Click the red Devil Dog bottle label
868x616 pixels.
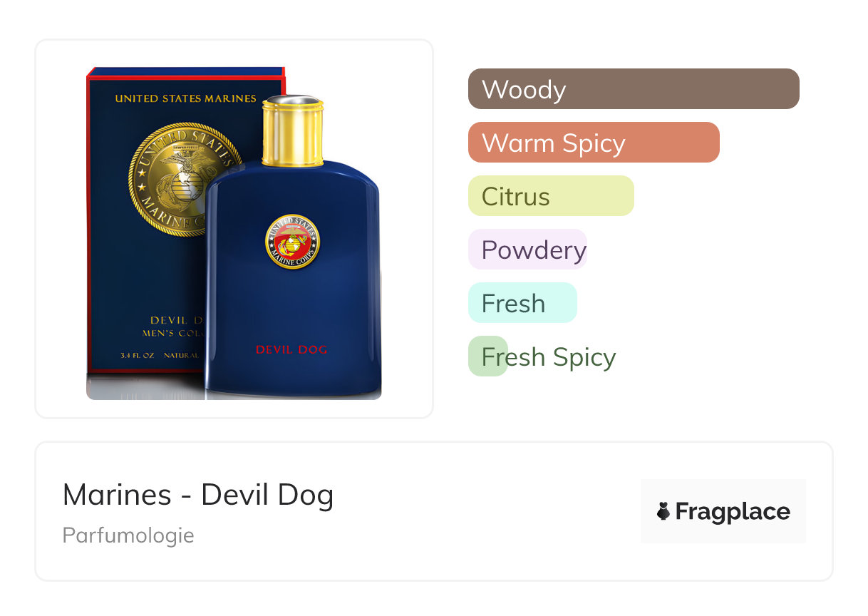pos(291,349)
